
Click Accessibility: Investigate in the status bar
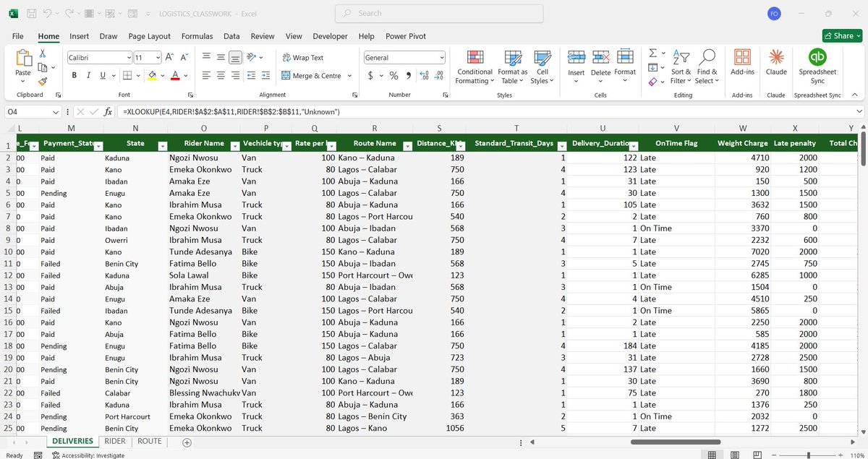pos(88,455)
